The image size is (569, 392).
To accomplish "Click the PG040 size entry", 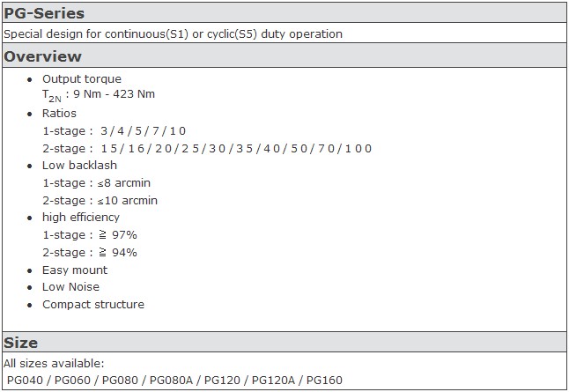I will (25, 380).
